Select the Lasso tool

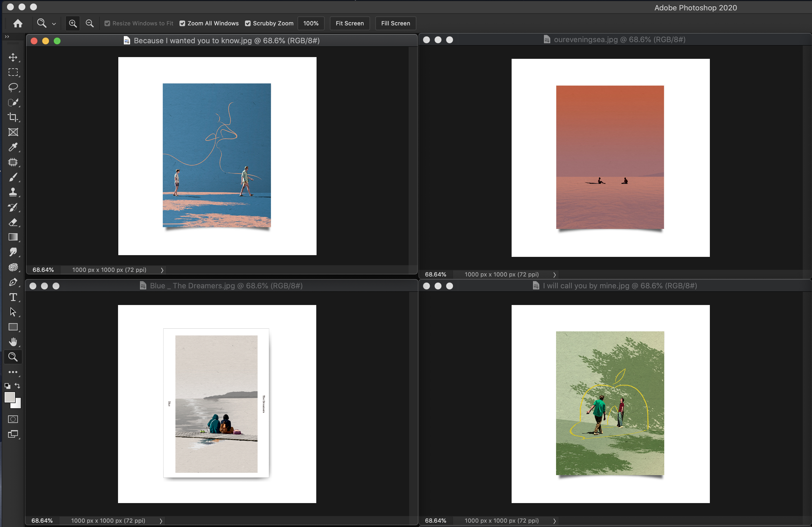(x=13, y=87)
